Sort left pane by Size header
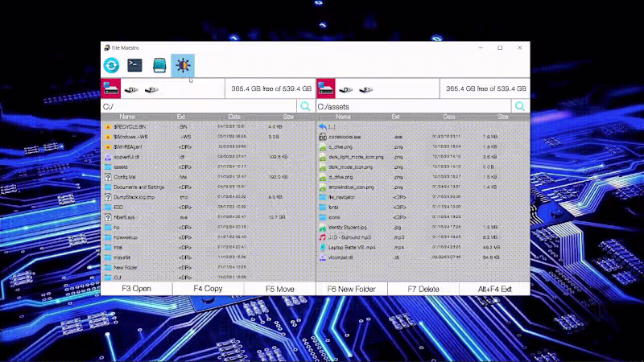This screenshot has height=362, width=644. click(288, 117)
